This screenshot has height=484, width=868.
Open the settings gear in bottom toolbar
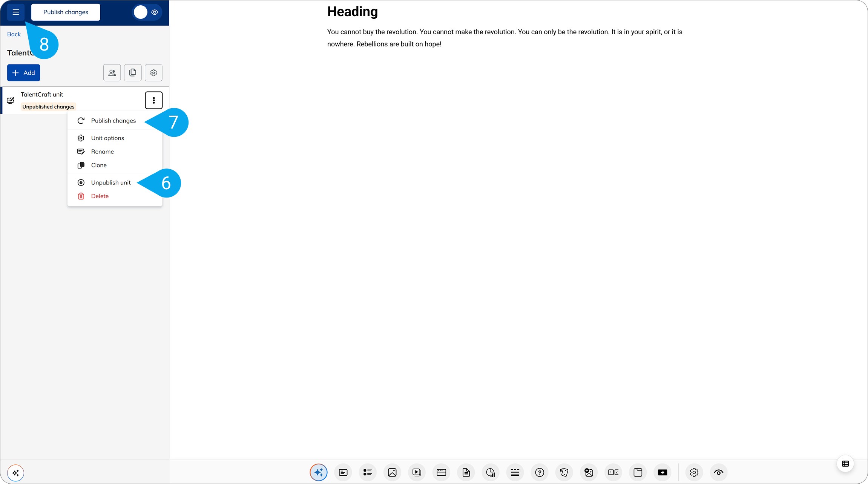coord(694,472)
